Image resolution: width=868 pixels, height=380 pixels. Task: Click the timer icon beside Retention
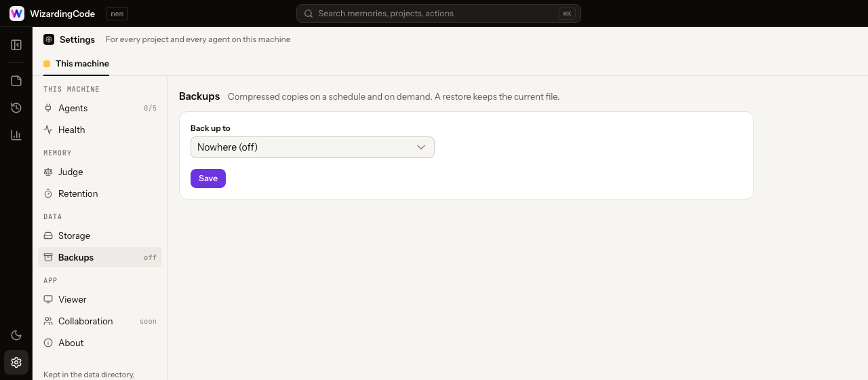48,193
